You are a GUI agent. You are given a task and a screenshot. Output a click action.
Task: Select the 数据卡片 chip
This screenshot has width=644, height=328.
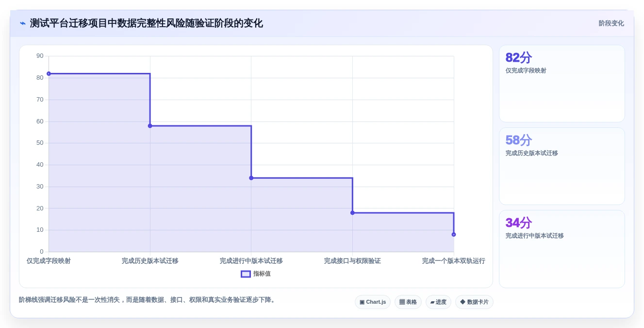(x=474, y=302)
